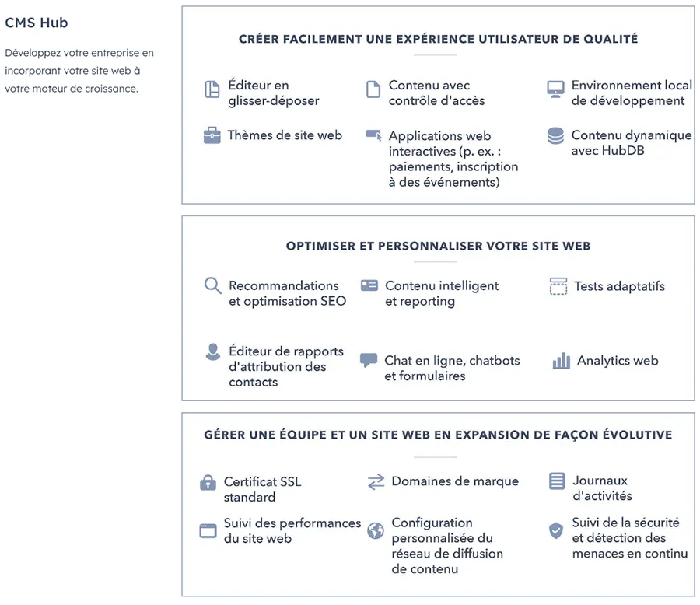This screenshot has height=605, width=700.
Task: Click the magnifying glass SEO icon
Action: pyautogui.click(x=212, y=285)
